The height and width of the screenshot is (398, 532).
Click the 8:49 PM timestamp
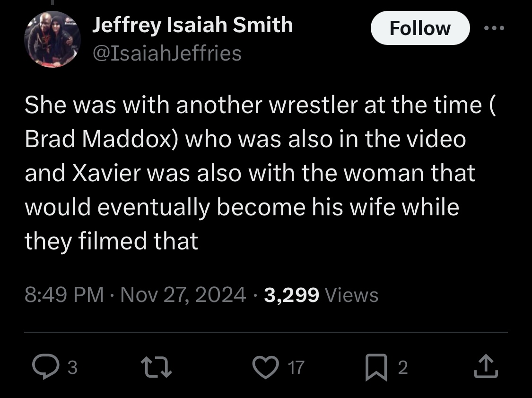click(64, 295)
